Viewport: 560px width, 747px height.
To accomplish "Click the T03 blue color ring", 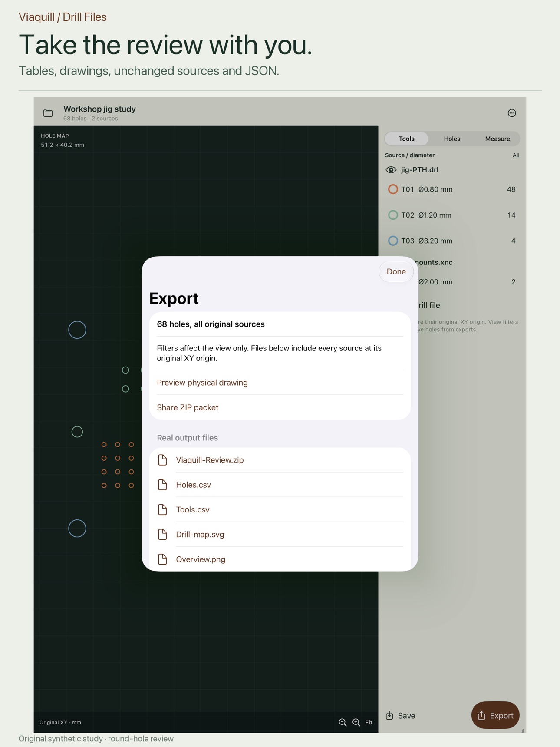I will [393, 241].
